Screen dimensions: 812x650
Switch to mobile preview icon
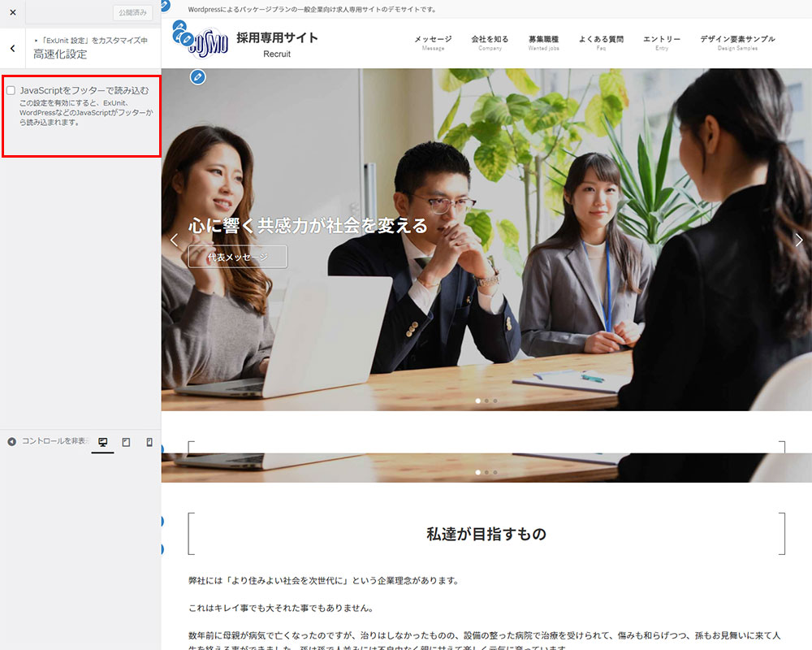pos(149,442)
